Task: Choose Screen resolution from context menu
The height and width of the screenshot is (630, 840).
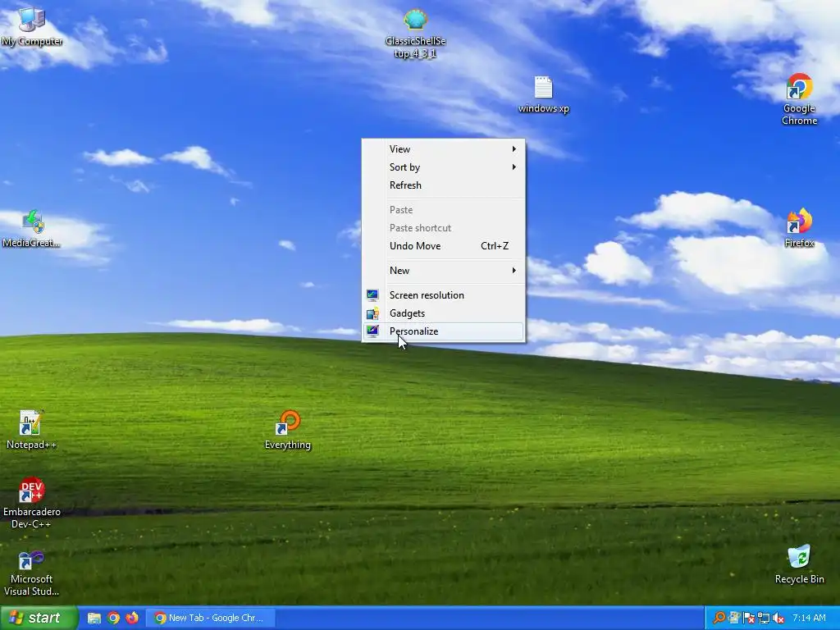Action: 443,295
